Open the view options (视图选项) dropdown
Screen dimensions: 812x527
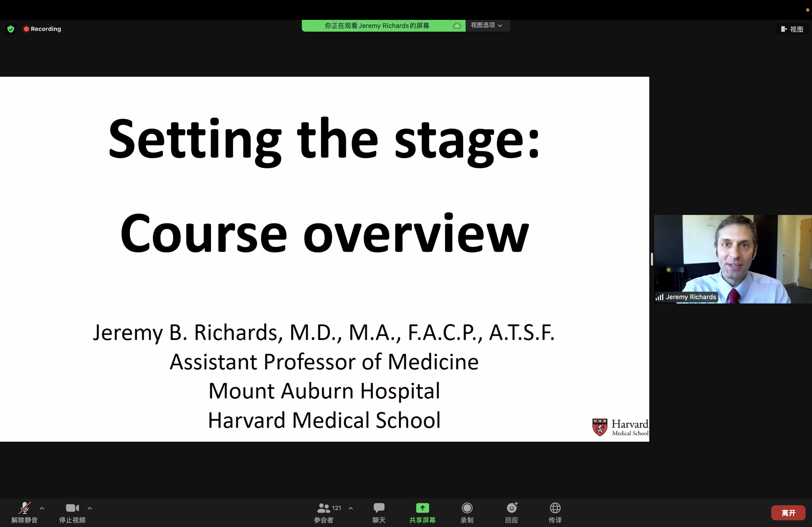tap(487, 25)
